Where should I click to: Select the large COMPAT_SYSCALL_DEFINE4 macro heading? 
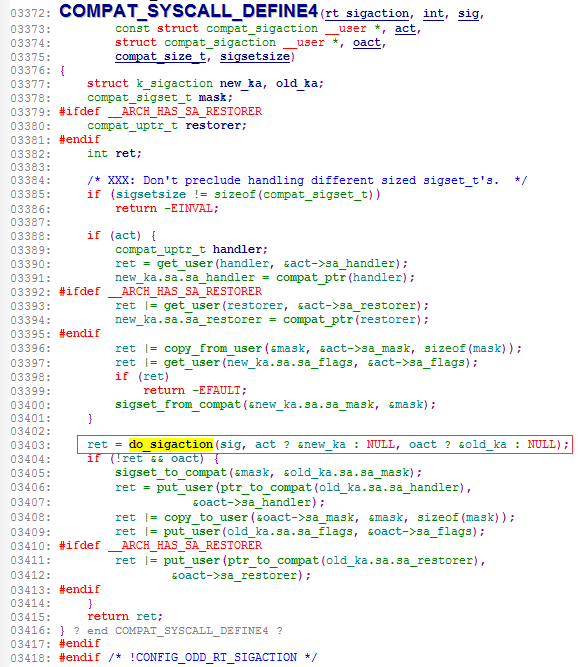coord(189,11)
